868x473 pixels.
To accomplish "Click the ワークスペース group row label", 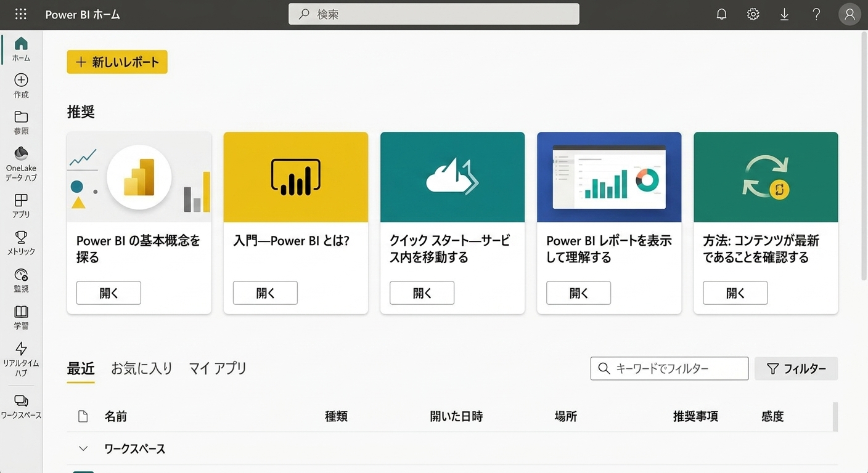I will [x=135, y=449].
